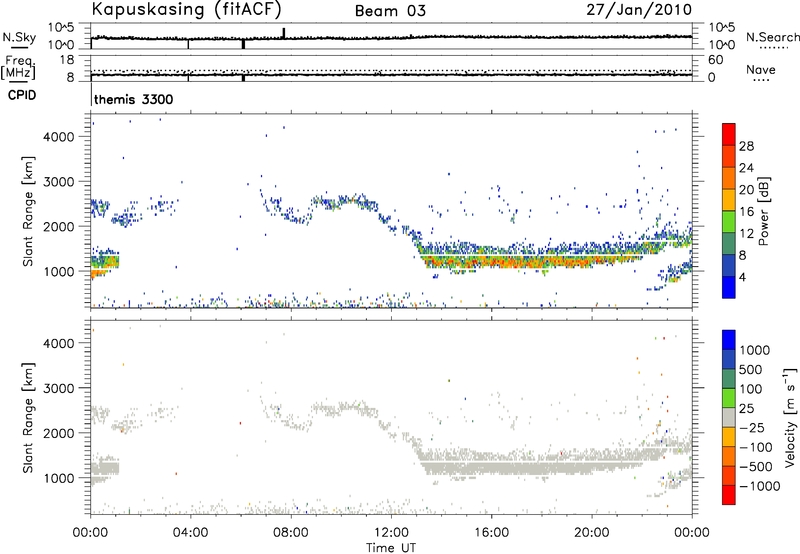Screen dimensions: 800x554
Task: Click the Kapuskasing (fitACF) plot title
Action: (186, 9)
